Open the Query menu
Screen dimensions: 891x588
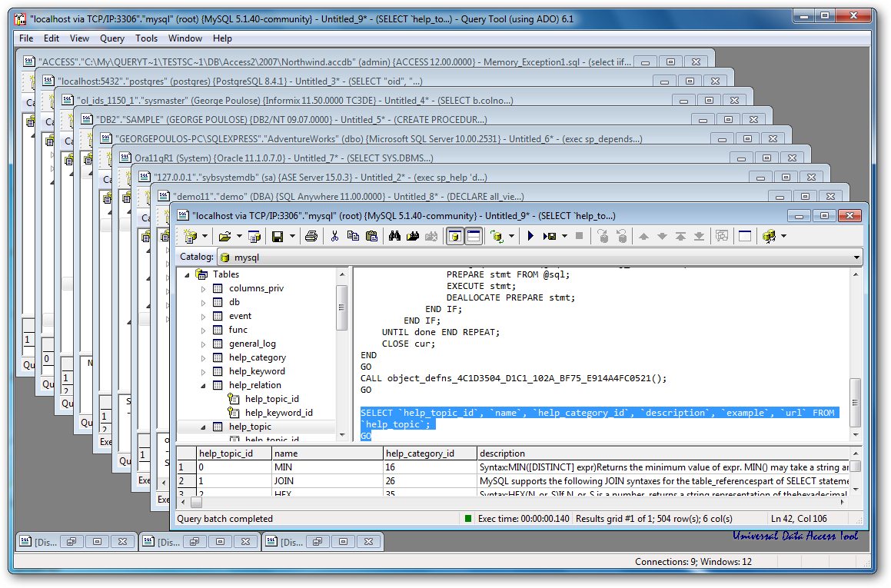point(112,38)
